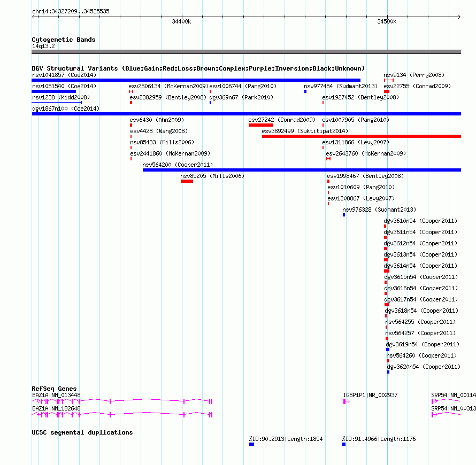Click the nsv1051540 (Coe2014) label

point(64,86)
